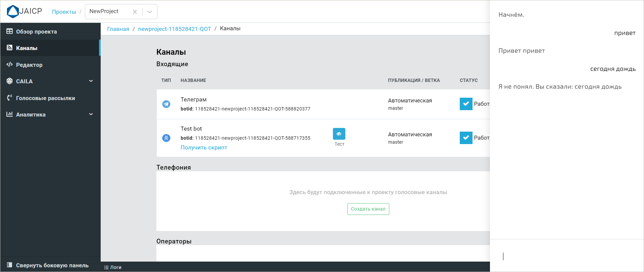Click the Тест eye button for Test bot
The height and width of the screenshot is (272, 644).
tap(339, 134)
